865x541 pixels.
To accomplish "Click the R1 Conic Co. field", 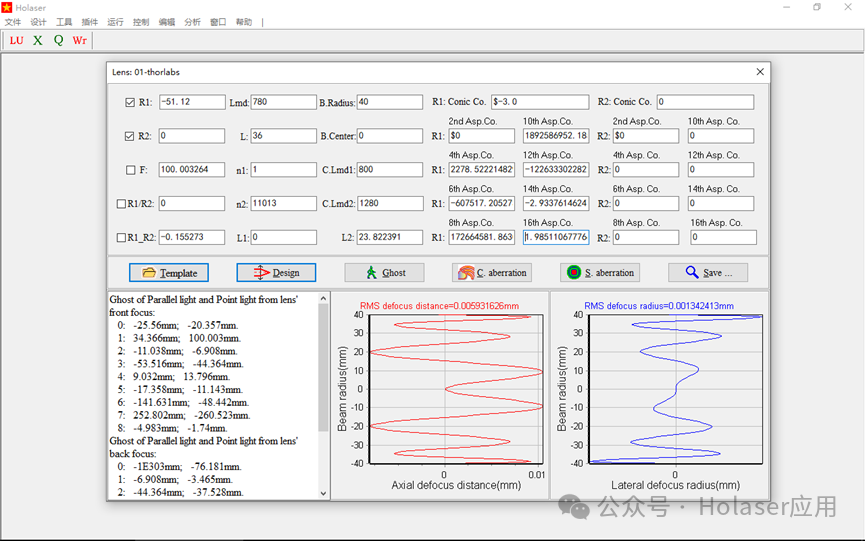I will pos(540,102).
